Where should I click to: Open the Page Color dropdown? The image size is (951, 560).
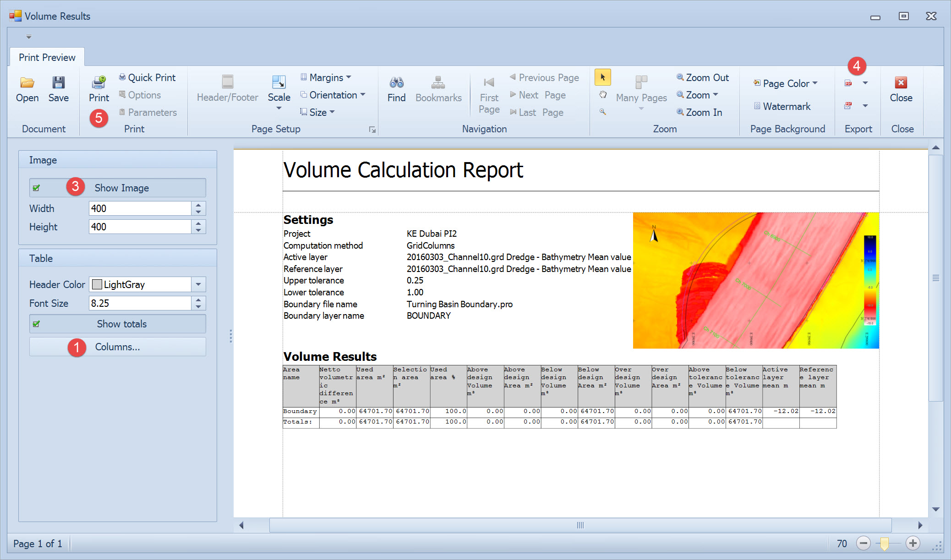coord(785,83)
